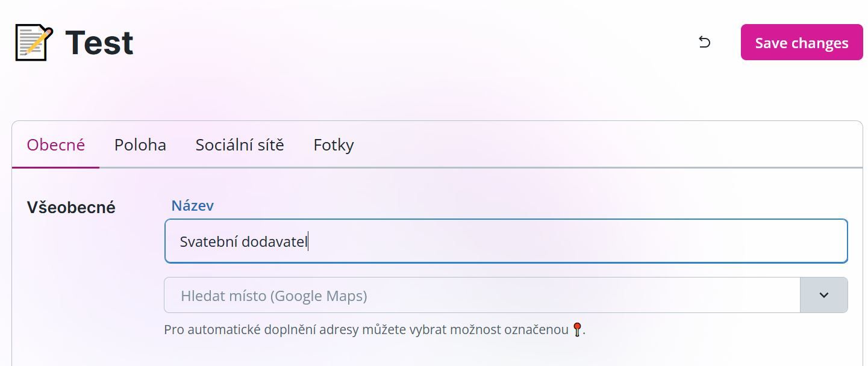Click the red pushpin icon in the hint
Image resolution: width=868 pixels, height=366 pixels.
(577, 330)
